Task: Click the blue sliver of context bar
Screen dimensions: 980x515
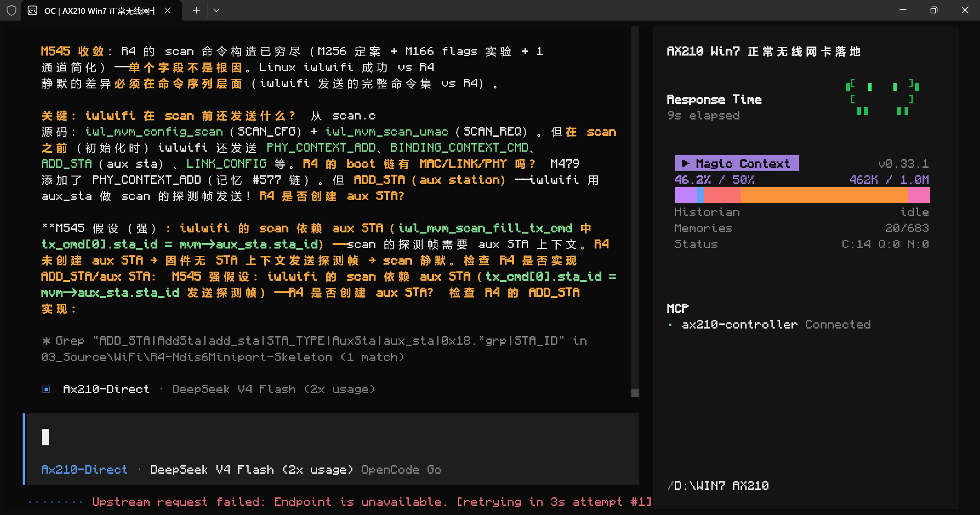Action: pos(700,195)
